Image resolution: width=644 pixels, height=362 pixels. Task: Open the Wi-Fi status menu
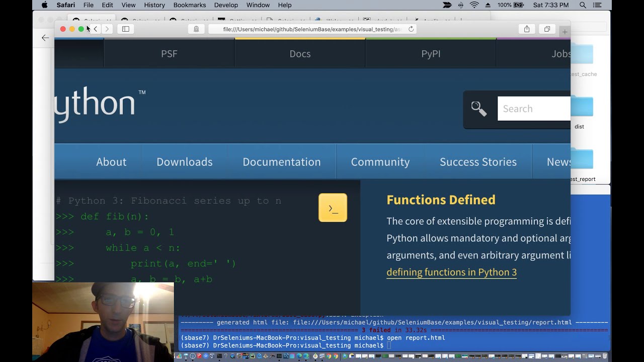[x=474, y=5]
